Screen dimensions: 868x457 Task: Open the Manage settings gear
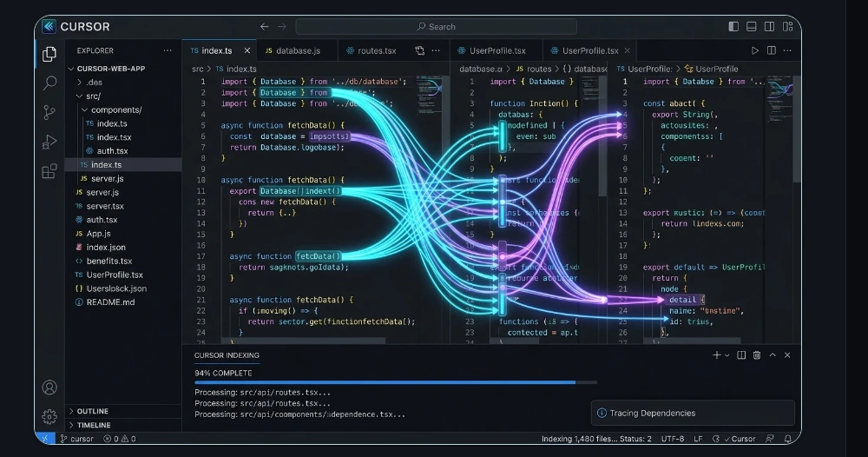click(x=49, y=416)
